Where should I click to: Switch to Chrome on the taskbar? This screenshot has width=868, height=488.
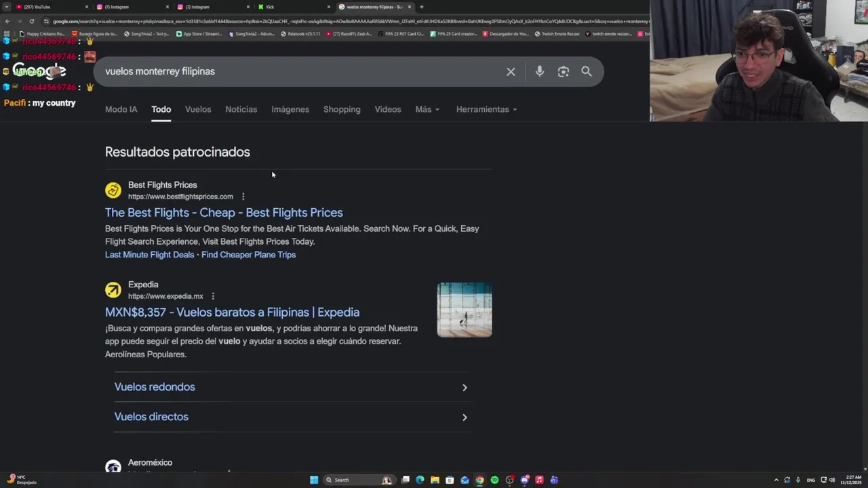coord(479,480)
